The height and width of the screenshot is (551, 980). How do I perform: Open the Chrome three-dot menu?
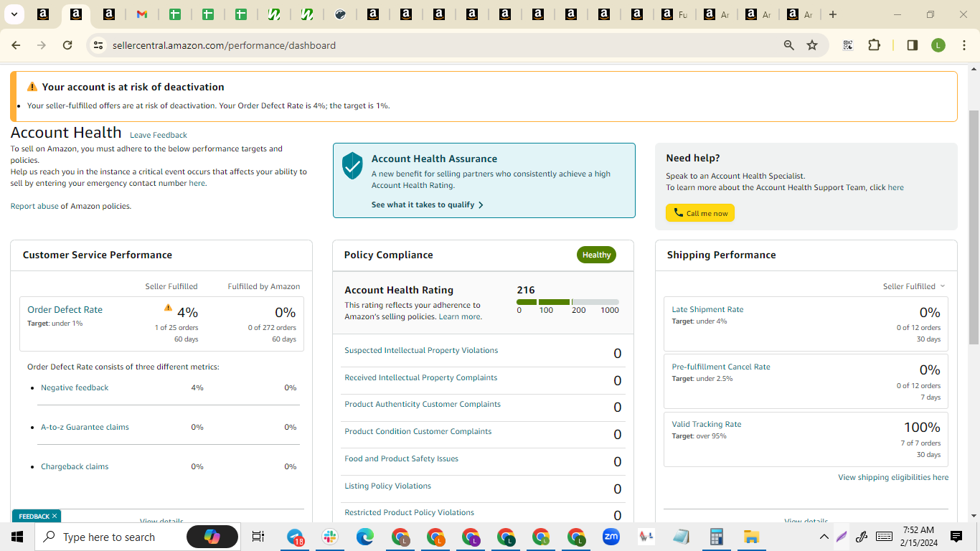click(964, 45)
